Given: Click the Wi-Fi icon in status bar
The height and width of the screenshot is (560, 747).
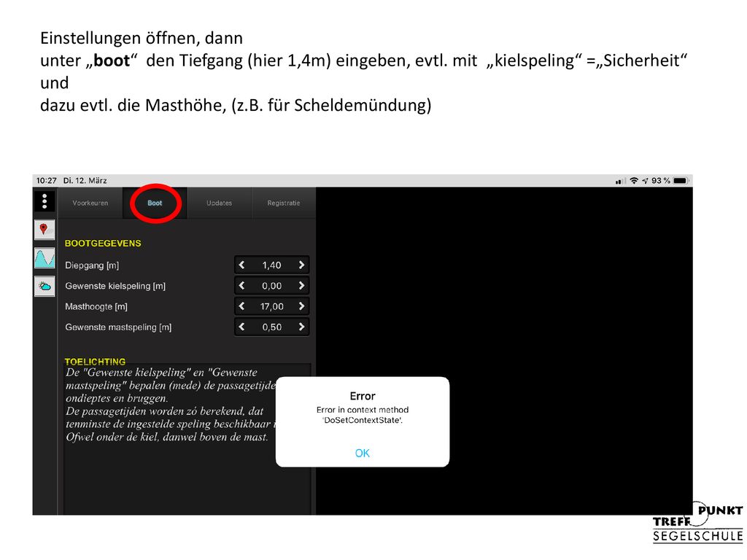Looking at the screenshot, I should pyautogui.click(x=634, y=181).
